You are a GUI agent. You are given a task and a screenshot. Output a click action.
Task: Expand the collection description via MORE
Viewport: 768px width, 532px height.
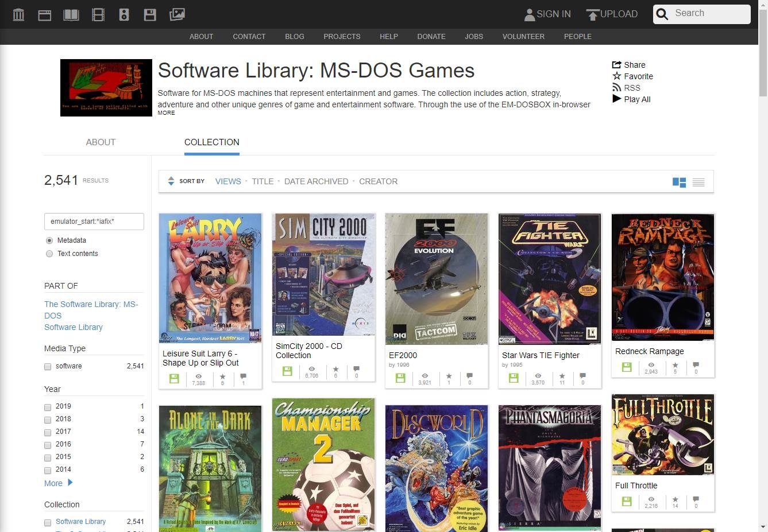click(x=167, y=113)
